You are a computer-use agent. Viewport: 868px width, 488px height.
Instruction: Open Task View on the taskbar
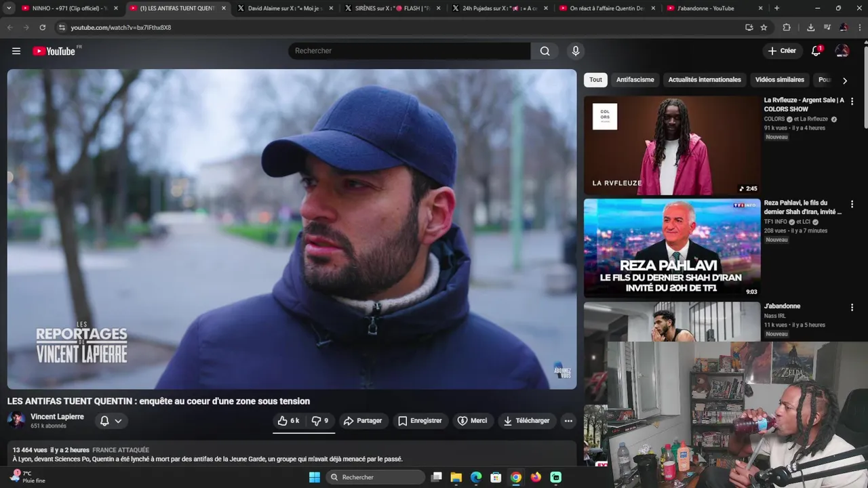click(x=437, y=477)
